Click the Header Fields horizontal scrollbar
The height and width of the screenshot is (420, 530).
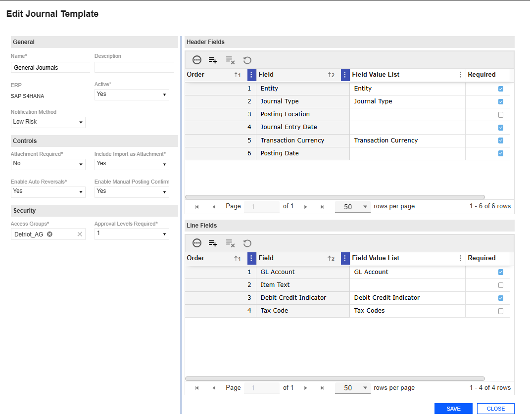[335, 197]
